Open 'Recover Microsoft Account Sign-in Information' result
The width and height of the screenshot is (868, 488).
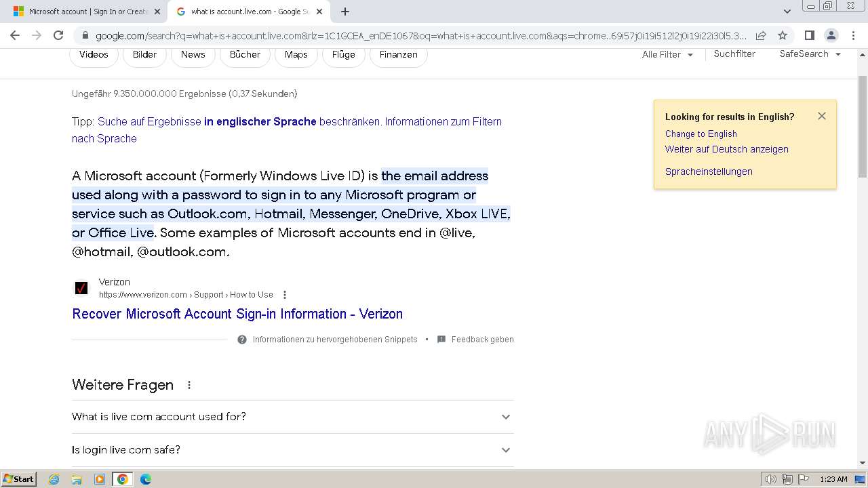tap(237, 314)
